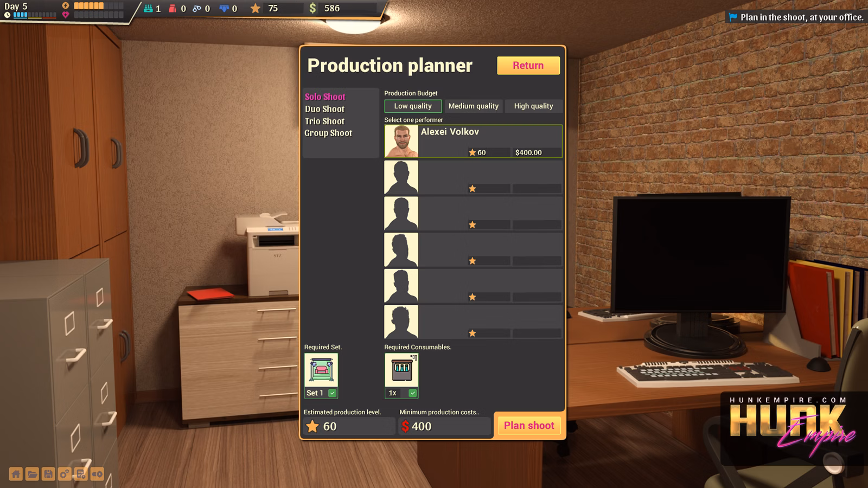The width and height of the screenshot is (868, 488).
Task: Open settings with the gears icon
Action: [x=65, y=474]
